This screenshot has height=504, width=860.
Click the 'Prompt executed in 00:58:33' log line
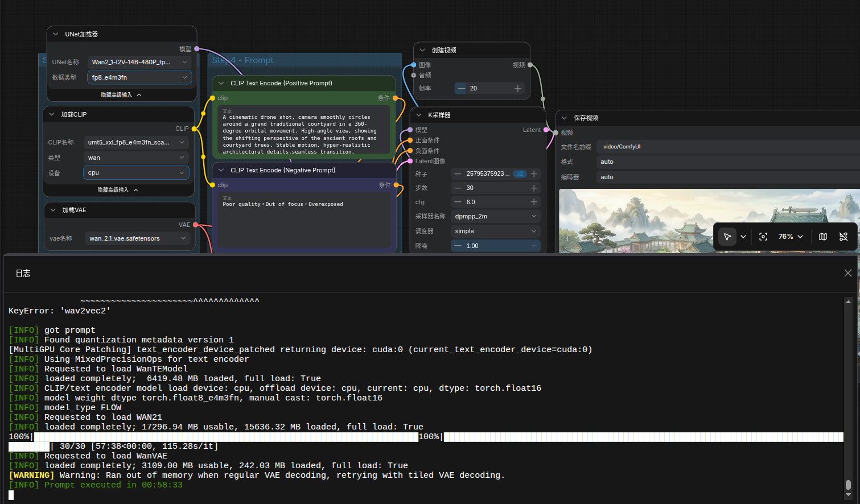(96, 485)
